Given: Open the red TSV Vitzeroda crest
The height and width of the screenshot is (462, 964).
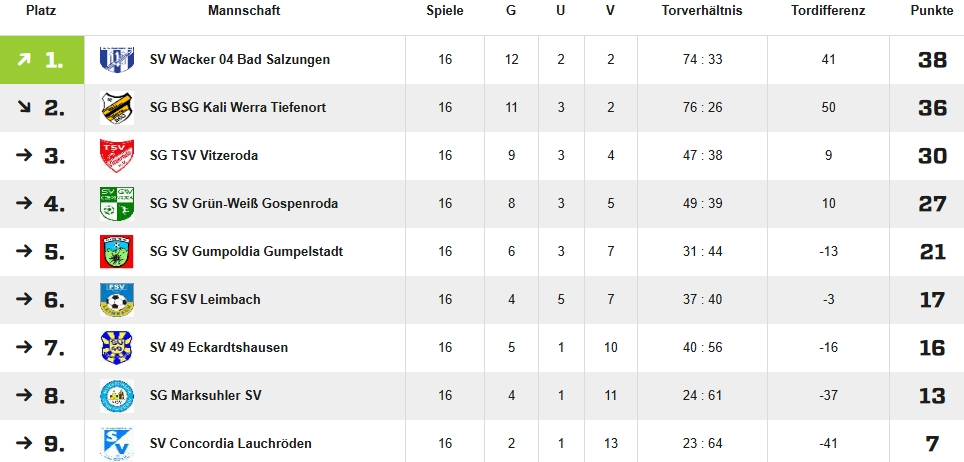Looking at the screenshot, I should (117, 156).
